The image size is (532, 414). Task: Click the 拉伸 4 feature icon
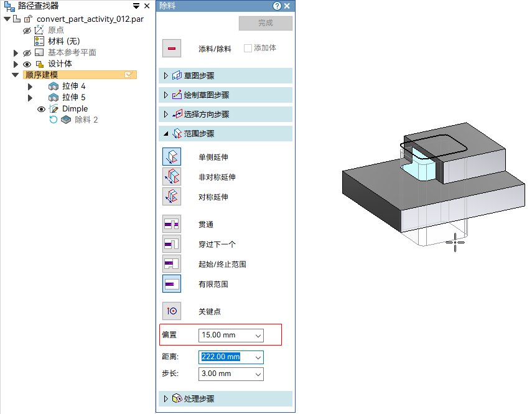[54, 86]
